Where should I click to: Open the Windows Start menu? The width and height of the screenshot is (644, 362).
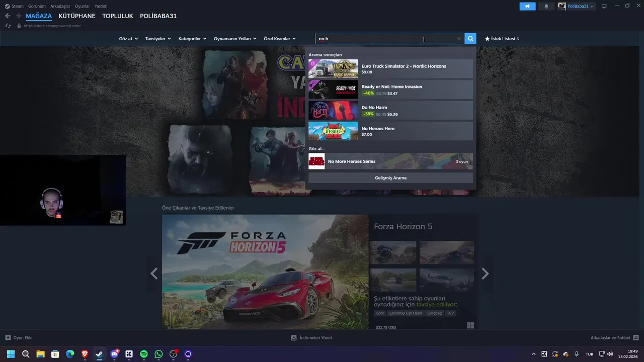(11, 354)
